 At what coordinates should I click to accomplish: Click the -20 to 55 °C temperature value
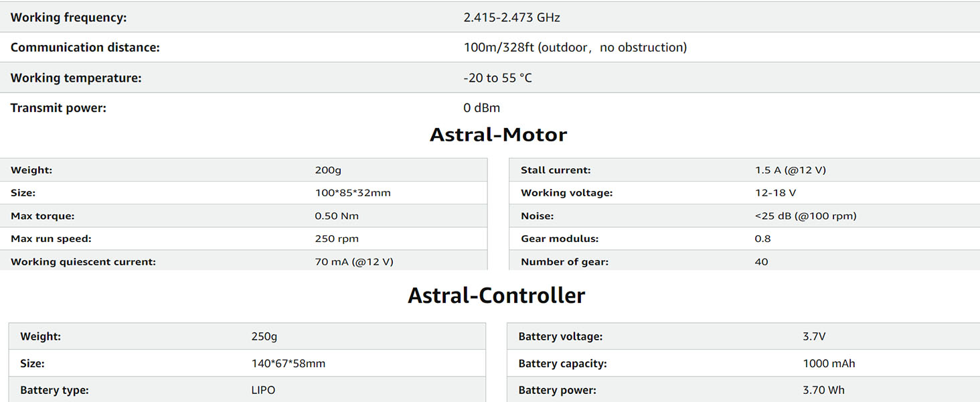497,78
